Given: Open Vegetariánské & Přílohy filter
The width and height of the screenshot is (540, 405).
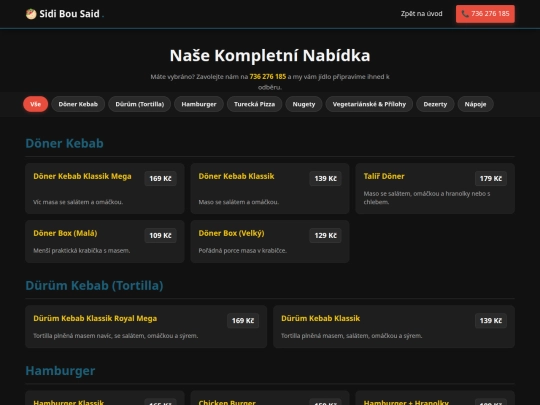Looking at the screenshot, I should (x=369, y=104).
